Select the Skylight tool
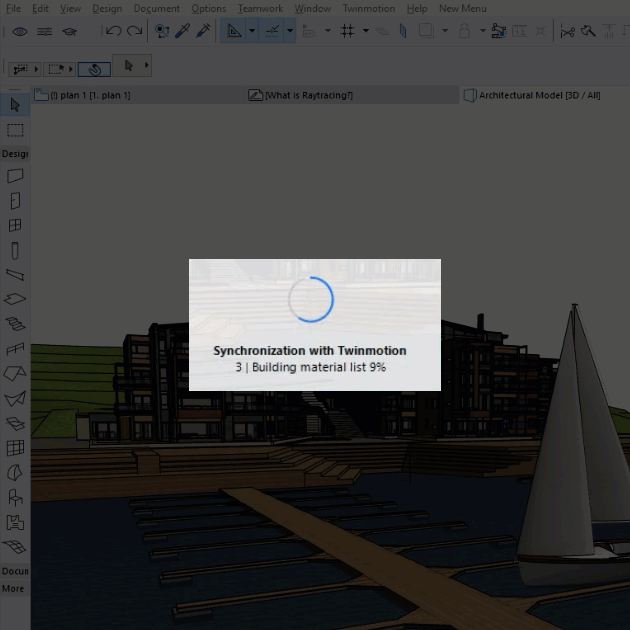The image size is (630, 630). pos(15,423)
